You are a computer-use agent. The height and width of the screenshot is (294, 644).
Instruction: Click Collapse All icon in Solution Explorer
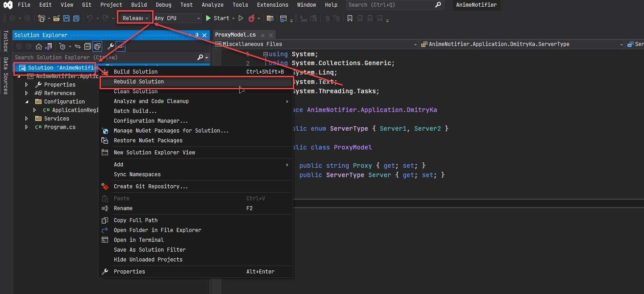pos(87,46)
